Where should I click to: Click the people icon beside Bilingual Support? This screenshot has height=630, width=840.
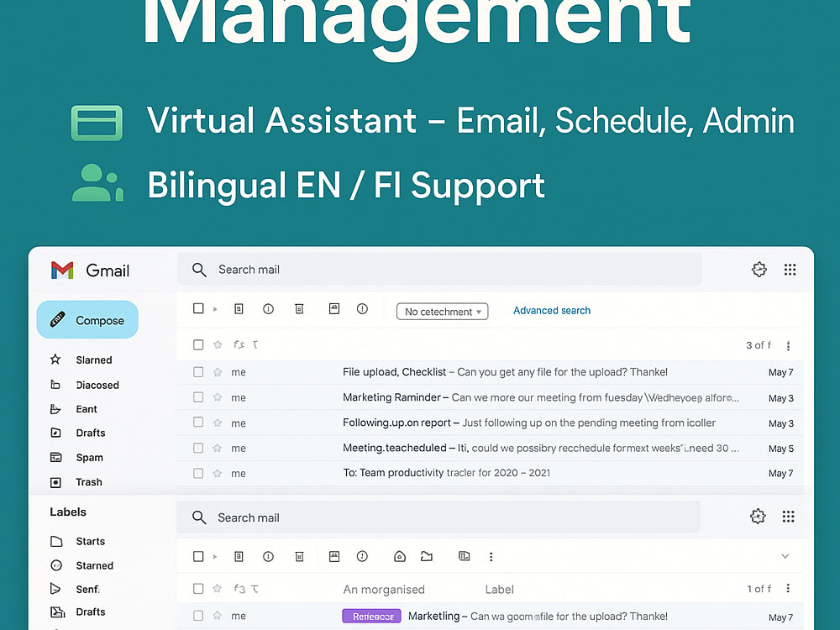tap(97, 182)
